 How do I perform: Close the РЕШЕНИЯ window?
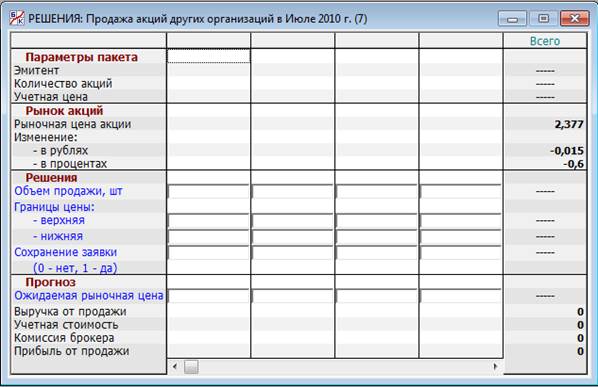tap(574, 19)
